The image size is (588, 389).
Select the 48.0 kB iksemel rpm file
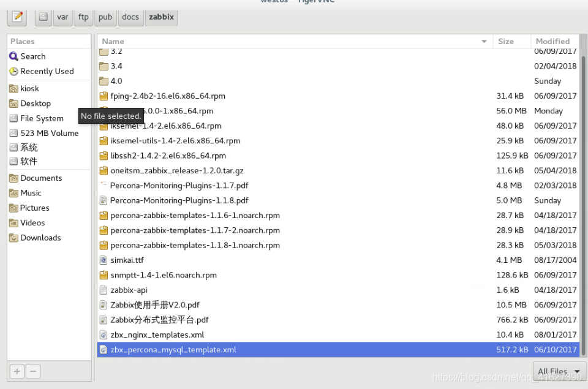(338, 126)
